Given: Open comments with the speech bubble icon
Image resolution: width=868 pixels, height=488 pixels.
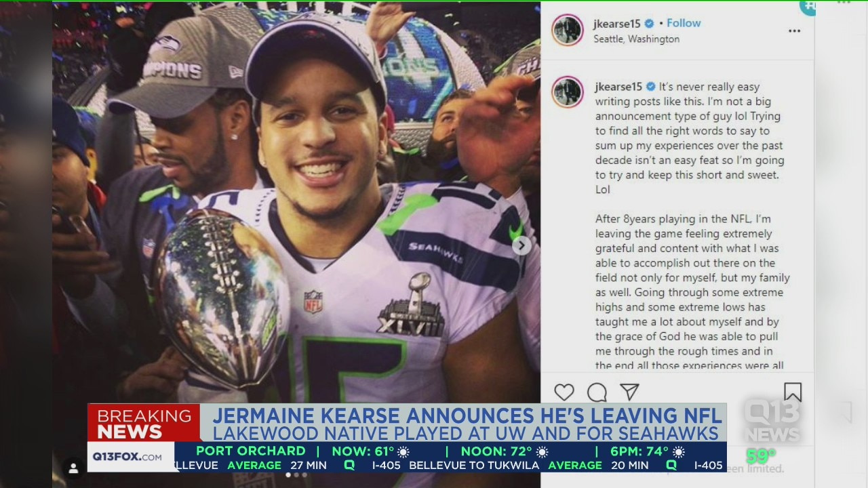Looking at the screenshot, I should click(597, 392).
